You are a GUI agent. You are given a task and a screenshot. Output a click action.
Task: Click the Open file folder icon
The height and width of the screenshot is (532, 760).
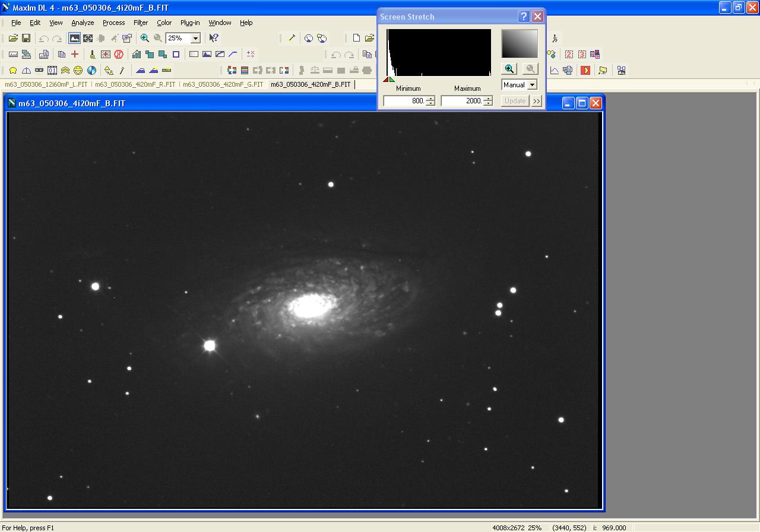[13, 38]
